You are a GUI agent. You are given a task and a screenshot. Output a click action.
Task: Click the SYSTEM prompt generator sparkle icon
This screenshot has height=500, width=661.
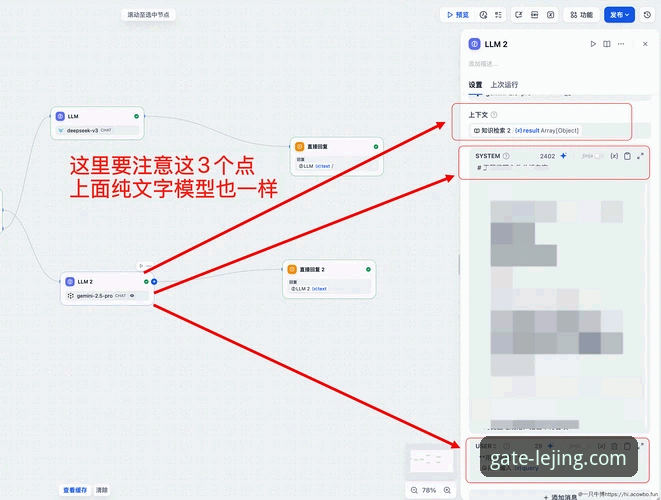564,156
